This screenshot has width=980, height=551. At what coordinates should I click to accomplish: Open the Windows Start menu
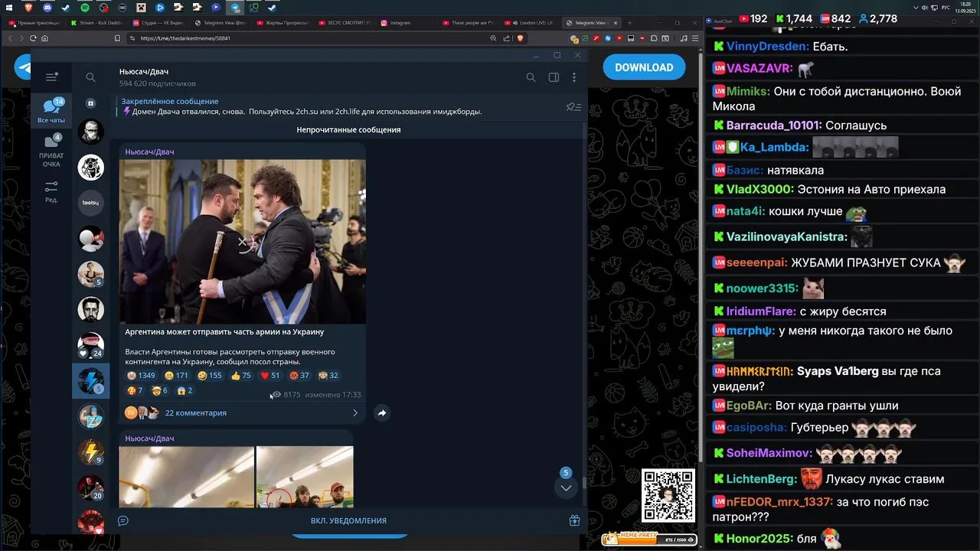[10, 8]
